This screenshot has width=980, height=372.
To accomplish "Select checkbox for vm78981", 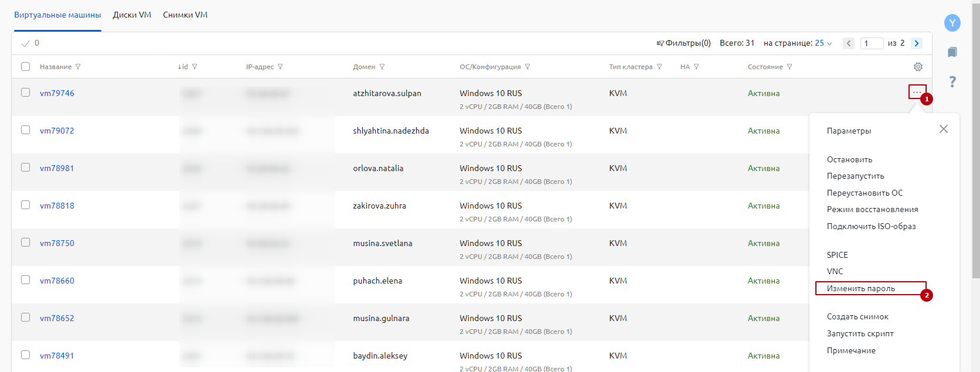I will click(x=25, y=167).
